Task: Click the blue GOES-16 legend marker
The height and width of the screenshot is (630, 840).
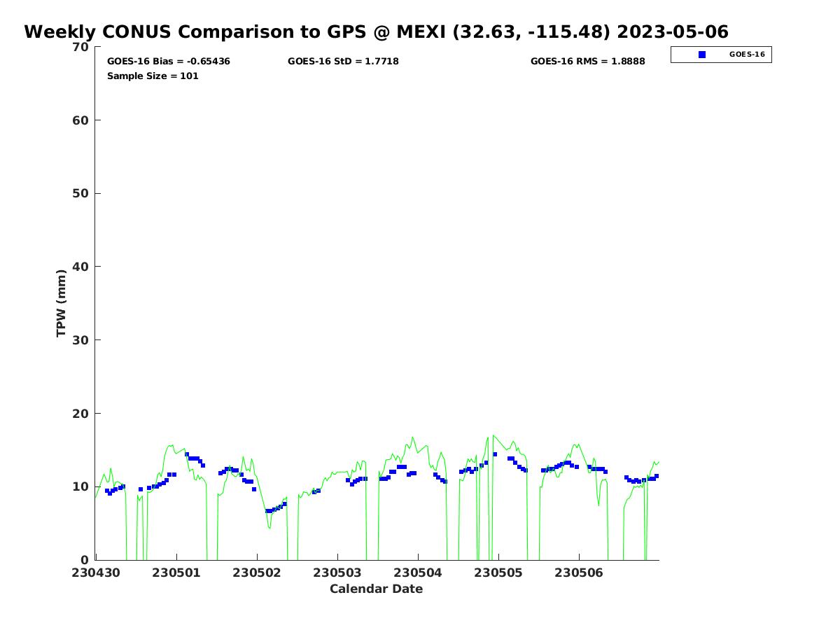Action: (x=702, y=55)
